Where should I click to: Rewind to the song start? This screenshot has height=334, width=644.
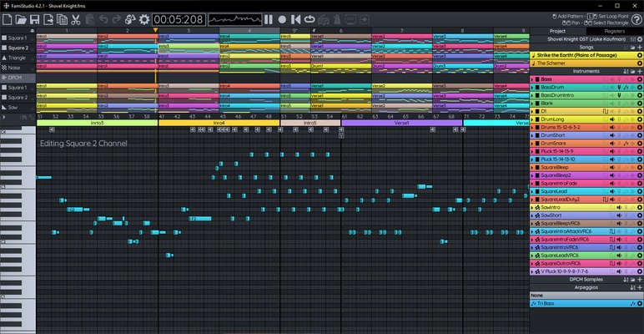tap(295, 19)
